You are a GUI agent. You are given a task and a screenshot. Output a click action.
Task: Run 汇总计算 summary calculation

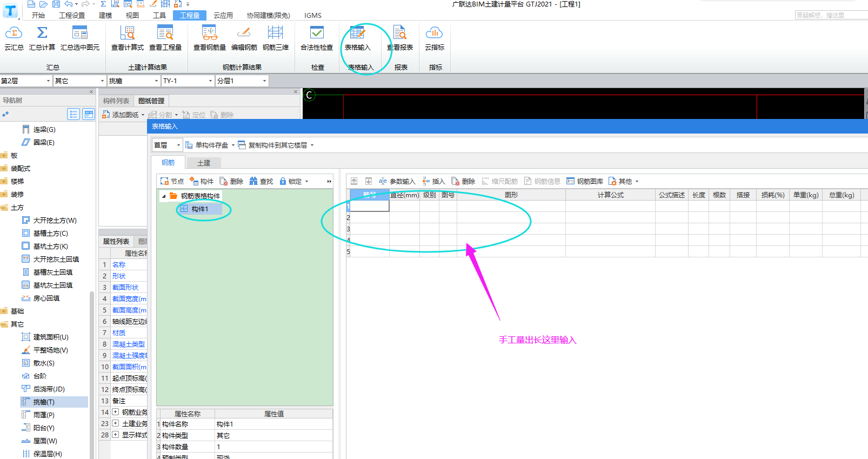point(42,38)
